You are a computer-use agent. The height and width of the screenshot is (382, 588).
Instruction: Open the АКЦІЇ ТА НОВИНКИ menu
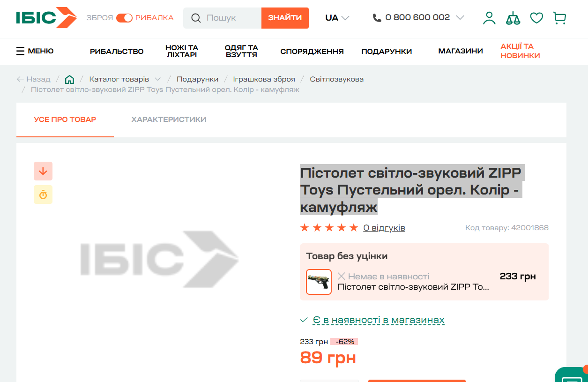pos(520,51)
